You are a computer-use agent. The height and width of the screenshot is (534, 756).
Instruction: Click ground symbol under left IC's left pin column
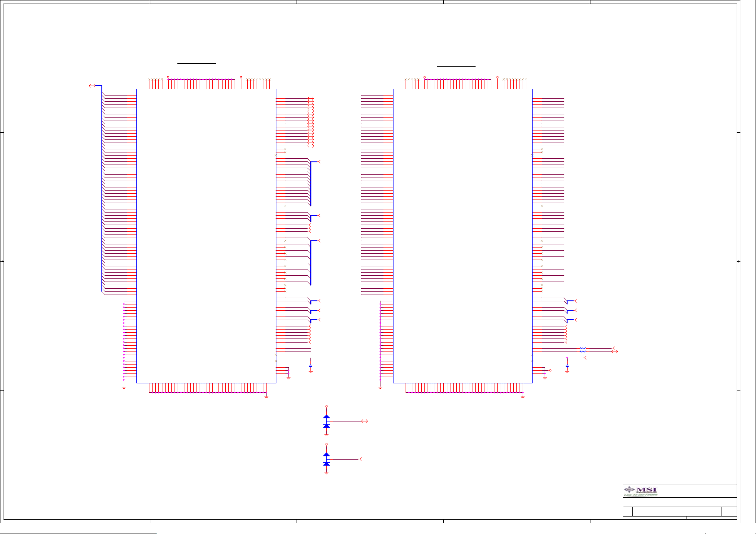click(x=124, y=387)
